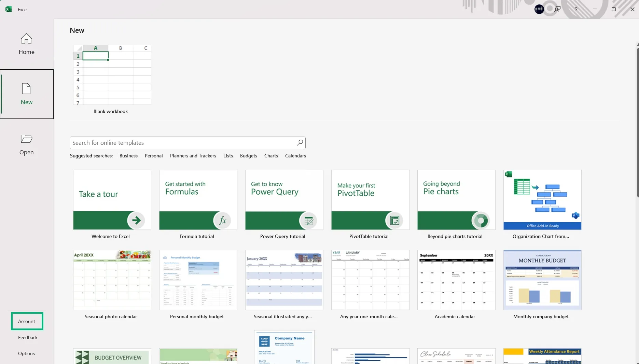This screenshot has width=639, height=364.
Task: Click the PivotTable tutorial label
Action: [x=369, y=236]
